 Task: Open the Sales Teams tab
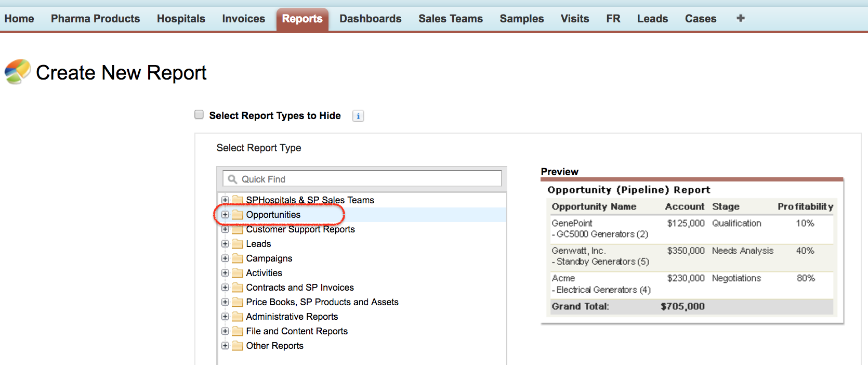450,19
